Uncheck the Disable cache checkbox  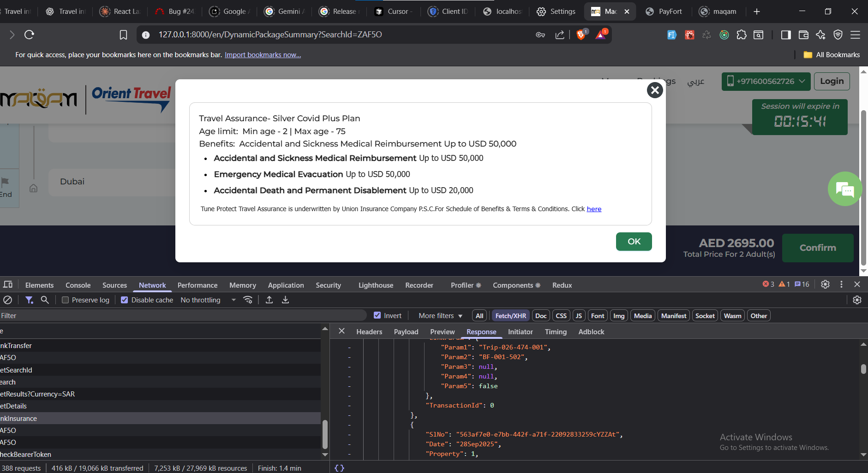point(124,300)
